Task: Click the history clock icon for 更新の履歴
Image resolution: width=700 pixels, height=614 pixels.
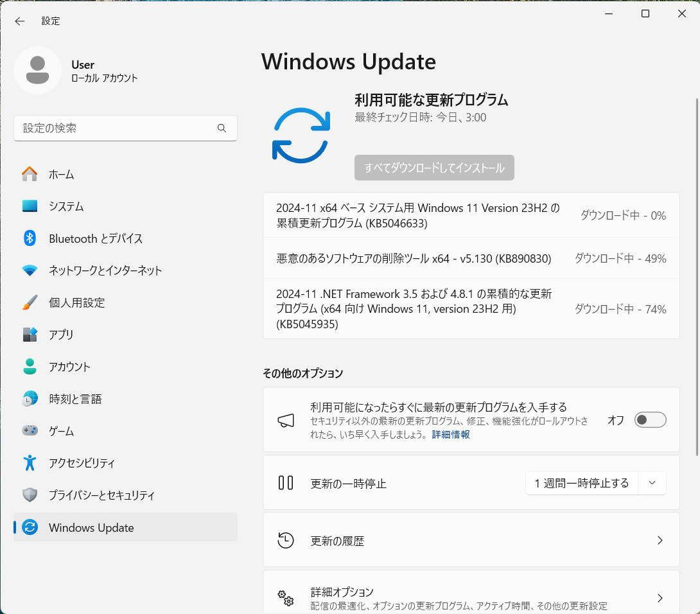Action: point(286,540)
